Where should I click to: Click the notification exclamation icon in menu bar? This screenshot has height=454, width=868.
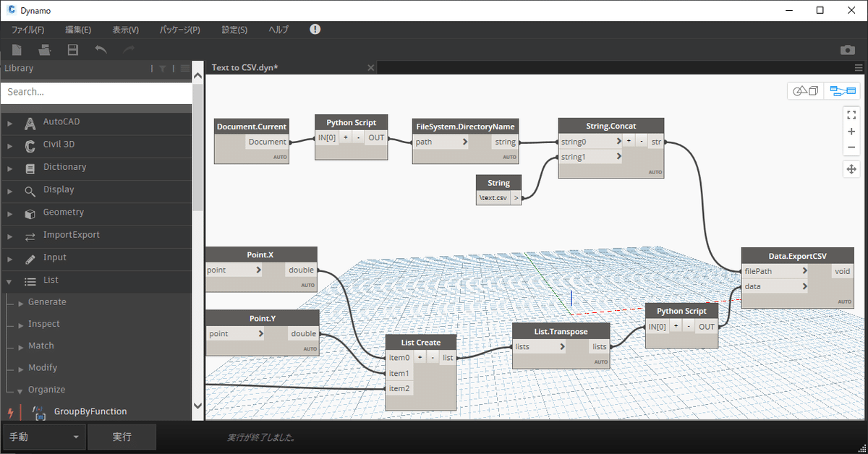pyautogui.click(x=315, y=30)
